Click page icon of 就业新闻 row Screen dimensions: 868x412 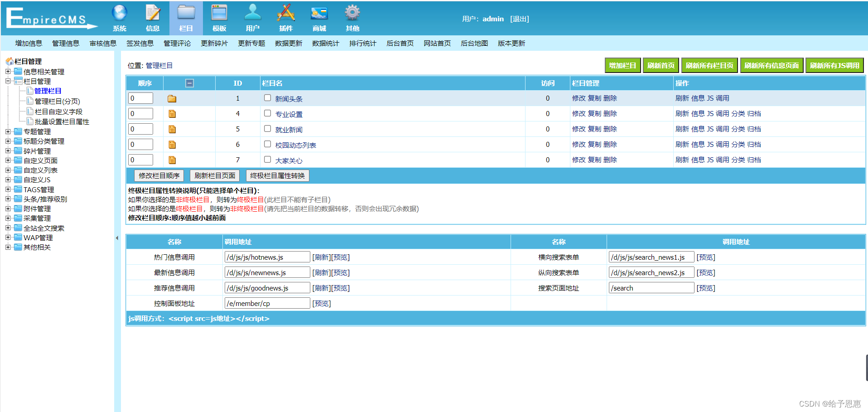point(172,130)
